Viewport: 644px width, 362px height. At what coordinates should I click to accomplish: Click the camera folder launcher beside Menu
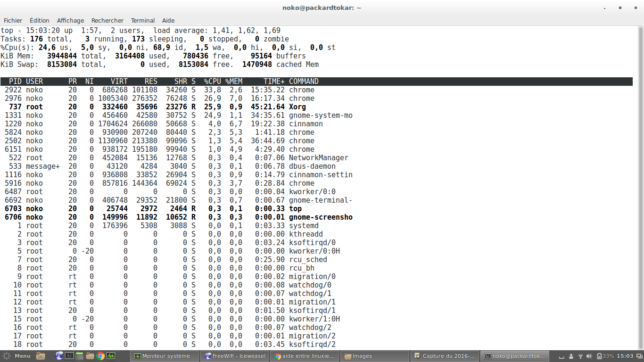pos(41,356)
